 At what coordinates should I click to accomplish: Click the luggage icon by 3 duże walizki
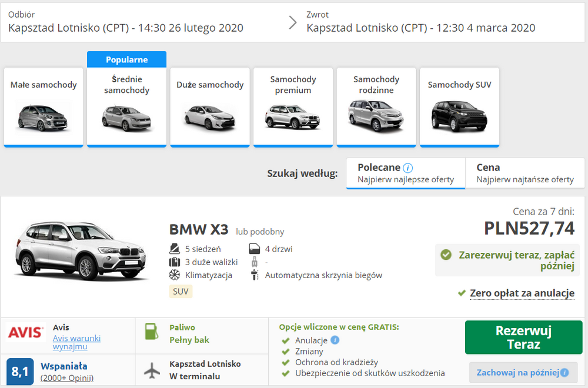[175, 262]
